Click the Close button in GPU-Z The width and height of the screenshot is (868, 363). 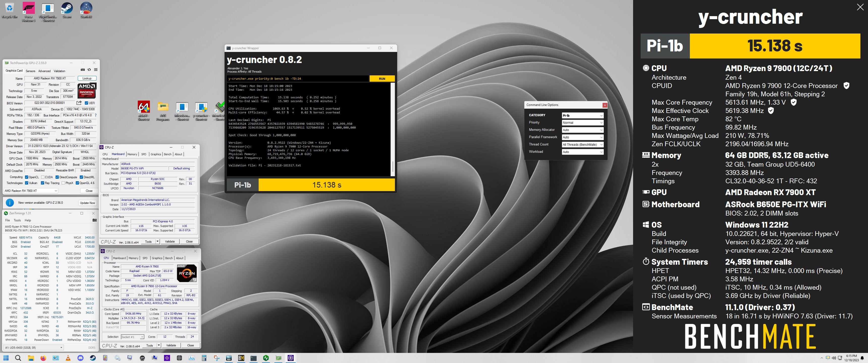pyautogui.click(x=89, y=191)
